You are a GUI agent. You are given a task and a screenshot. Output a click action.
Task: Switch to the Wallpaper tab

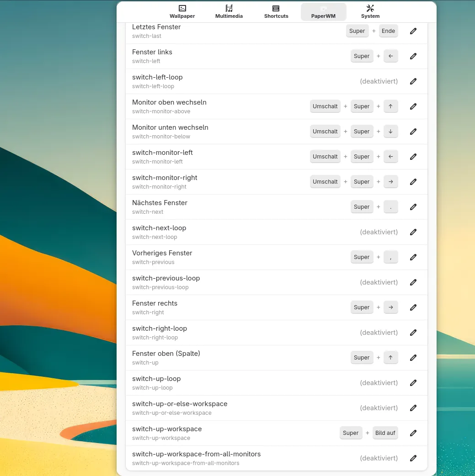coord(182,12)
